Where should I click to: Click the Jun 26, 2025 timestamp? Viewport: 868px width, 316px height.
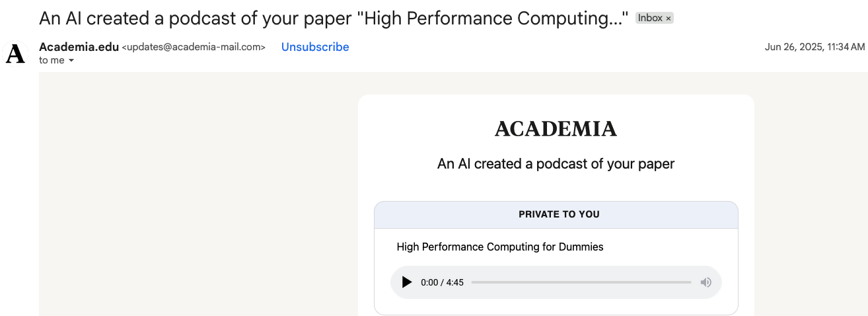coord(814,47)
